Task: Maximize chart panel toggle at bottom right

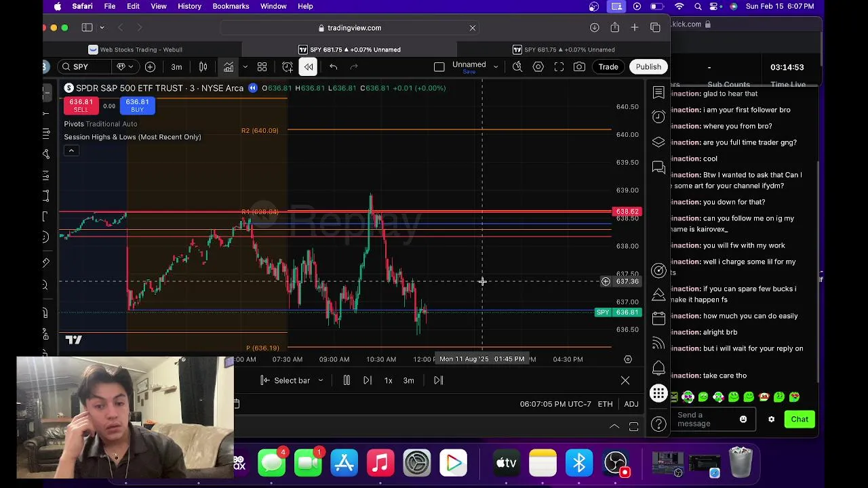Action: (633, 426)
